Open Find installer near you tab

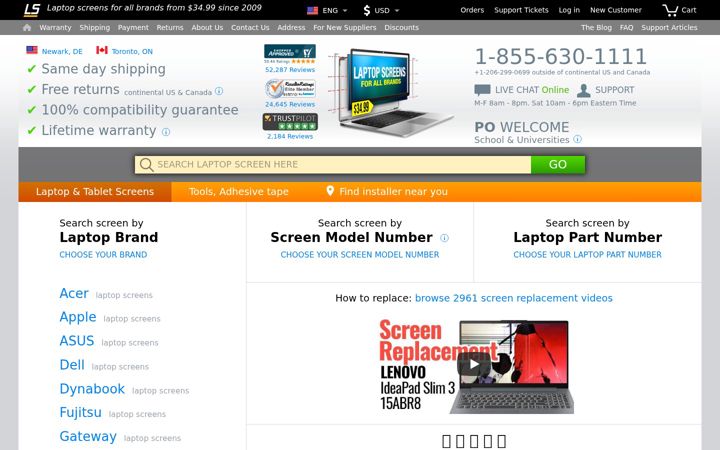pyautogui.click(x=387, y=191)
